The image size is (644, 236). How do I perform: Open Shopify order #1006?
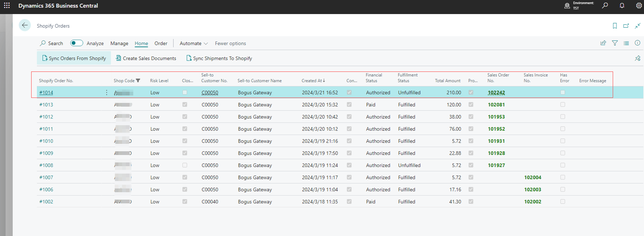click(46, 189)
